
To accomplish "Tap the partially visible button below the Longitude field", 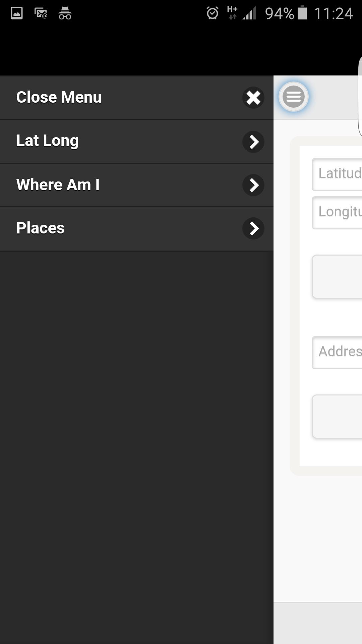I will (339, 276).
